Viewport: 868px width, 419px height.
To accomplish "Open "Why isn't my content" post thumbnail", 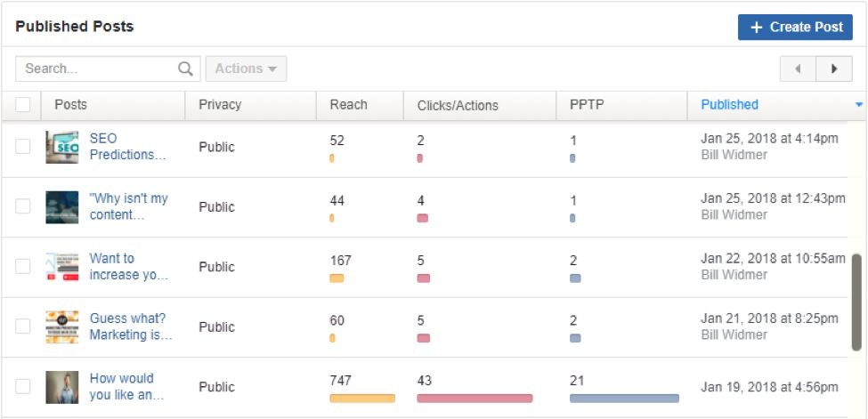I will click(61, 206).
